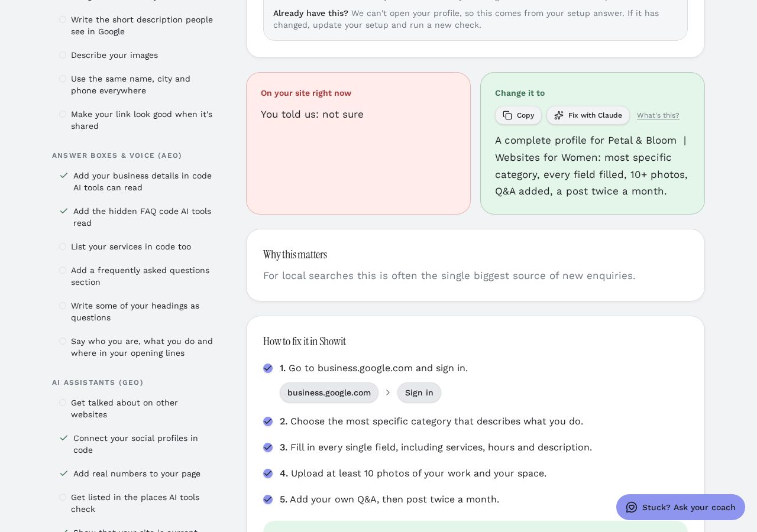Image resolution: width=757 pixels, height=532 pixels.
Task: Click the 'Answer Boxes & Voice (AEO)' section heading
Action: pyautogui.click(x=117, y=155)
